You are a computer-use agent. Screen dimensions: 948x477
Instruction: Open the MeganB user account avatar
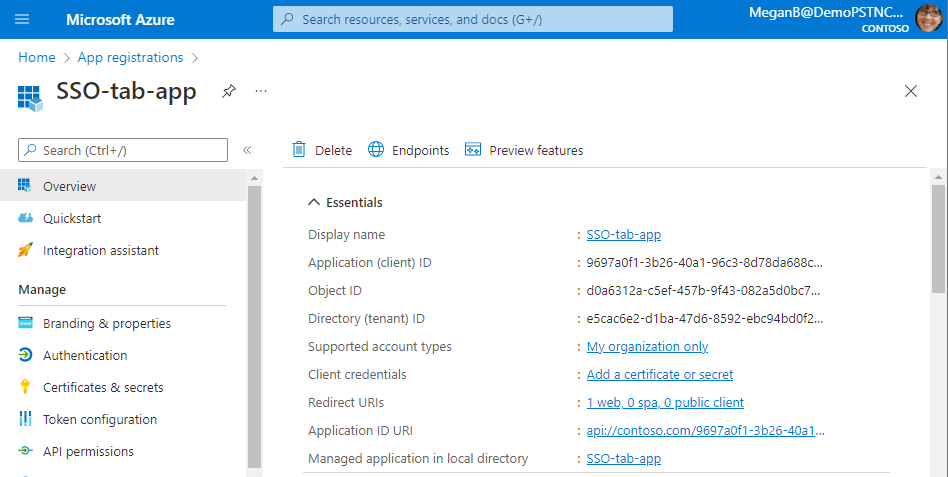[x=929, y=18]
